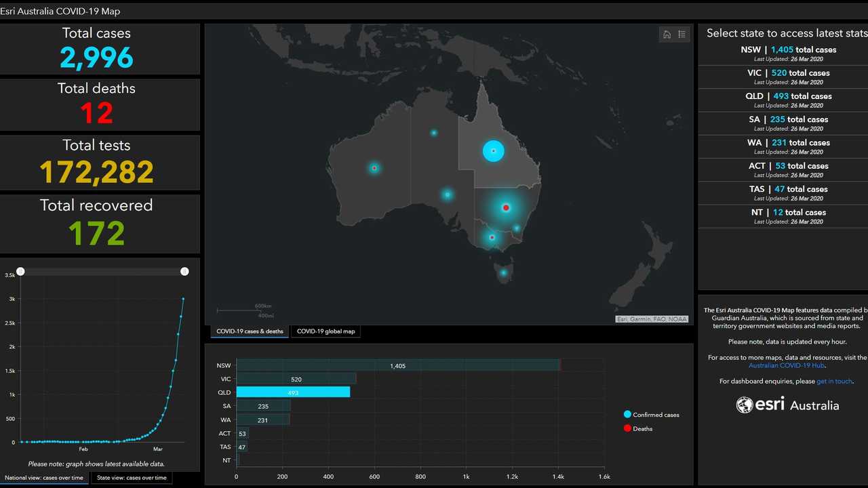Viewport: 868px width, 488px height.
Task: Click the Northern Territory case marker
Action: [x=434, y=133]
